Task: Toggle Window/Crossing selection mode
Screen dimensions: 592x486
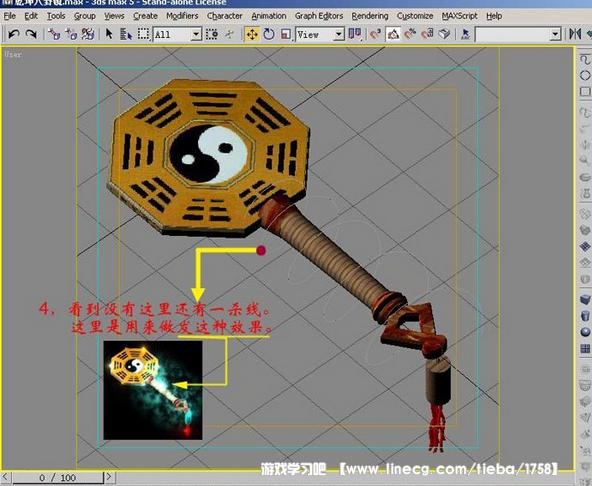Action: tap(212, 34)
